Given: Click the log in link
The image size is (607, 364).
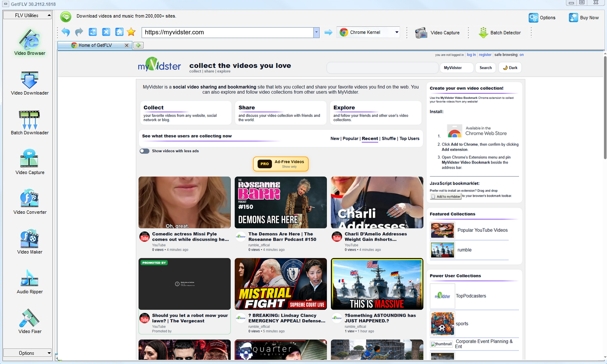Looking at the screenshot, I should click(471, 55).
